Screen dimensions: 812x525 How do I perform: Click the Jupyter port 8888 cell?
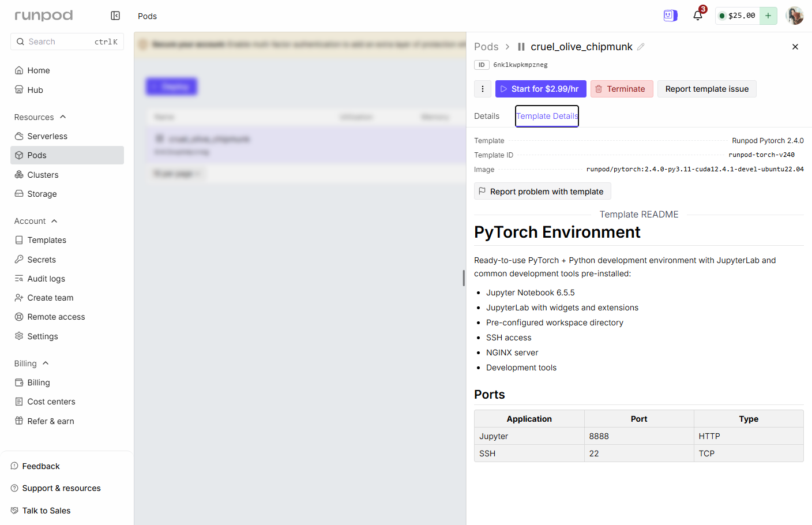coord(639,436)
